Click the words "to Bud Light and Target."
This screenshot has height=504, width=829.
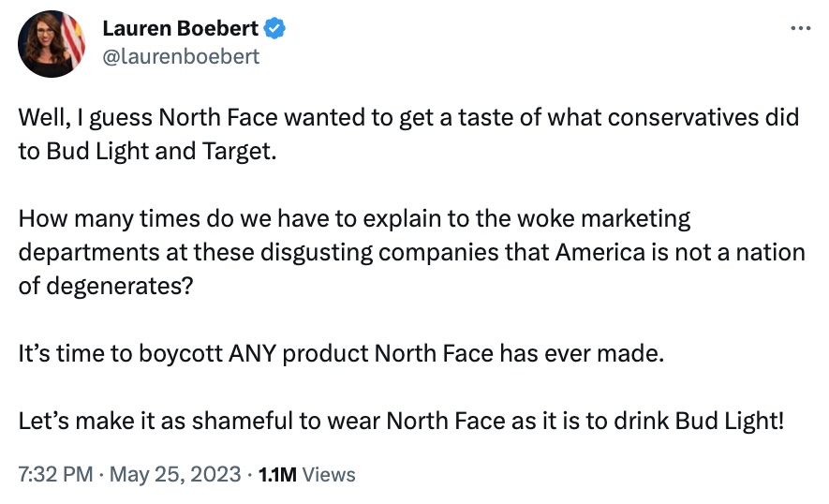148,150
